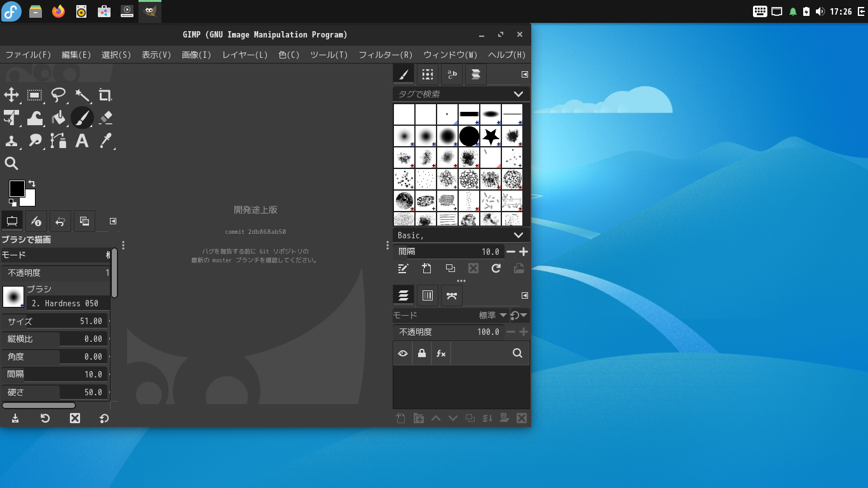The height and width of the screenshot is (488, 868).
Task: Open the tool options tab configuration menu
Action: tap(113, 221)
